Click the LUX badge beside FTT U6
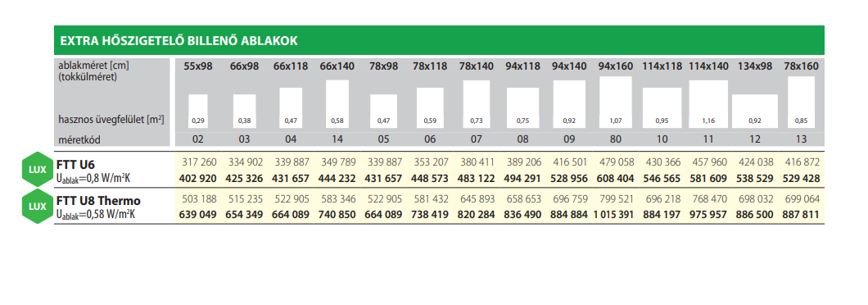Image resolution: width=868 pixels, height=305 pixels. click(38, 168)
